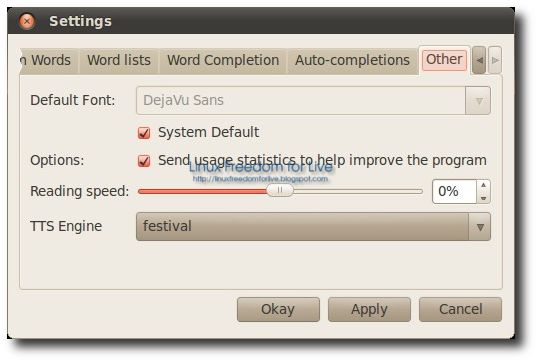The width and height of the screenshot is (538, 362).
Task: Open the partially hidden Words tab
Action: point(49,61)
